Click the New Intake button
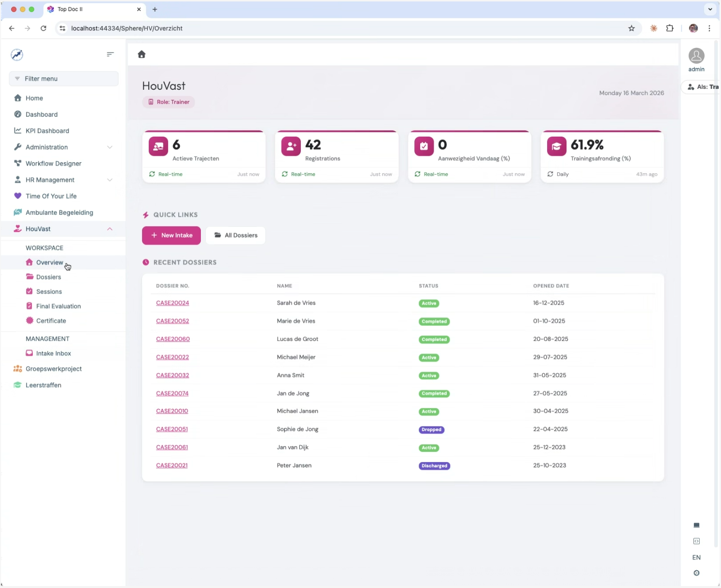 (171, 236)
